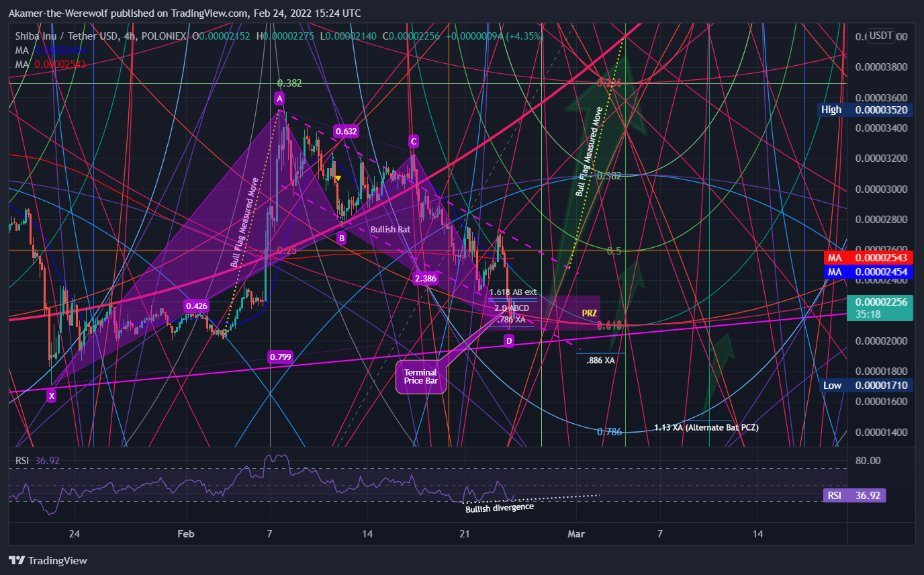Click the Mar date axis label
The height and width of the screenshot is (575, 924).
(575, 534)
